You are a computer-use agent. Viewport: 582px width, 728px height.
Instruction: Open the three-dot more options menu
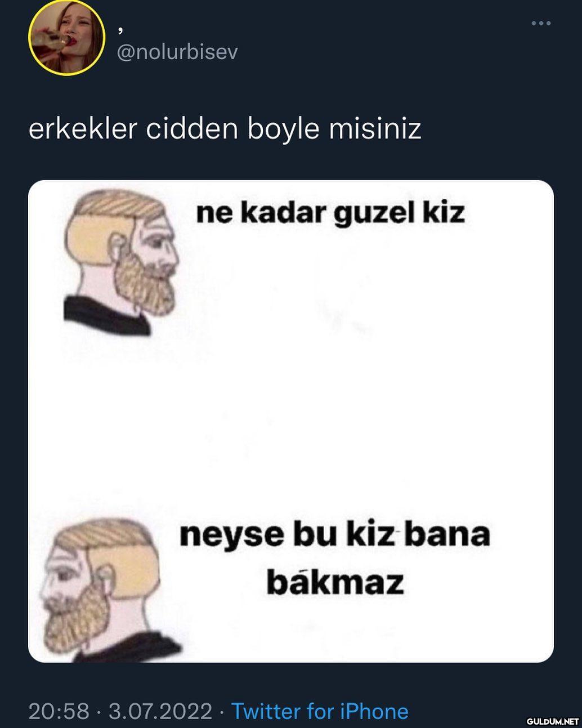(x=541, y=23)
